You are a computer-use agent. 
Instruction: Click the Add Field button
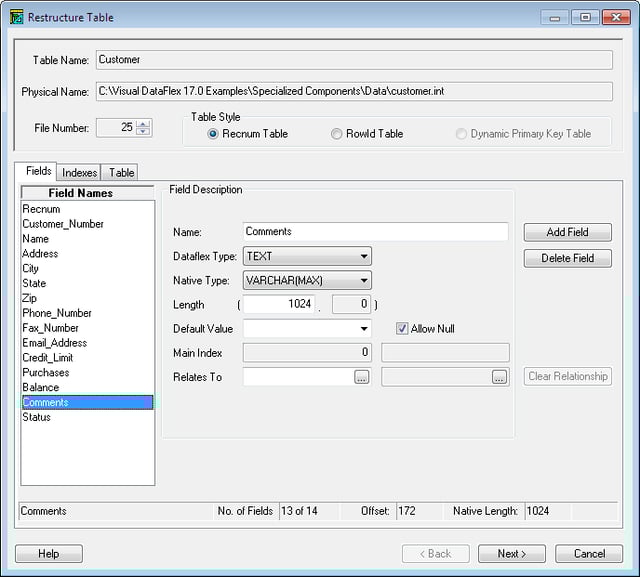[x=567, y=232]
